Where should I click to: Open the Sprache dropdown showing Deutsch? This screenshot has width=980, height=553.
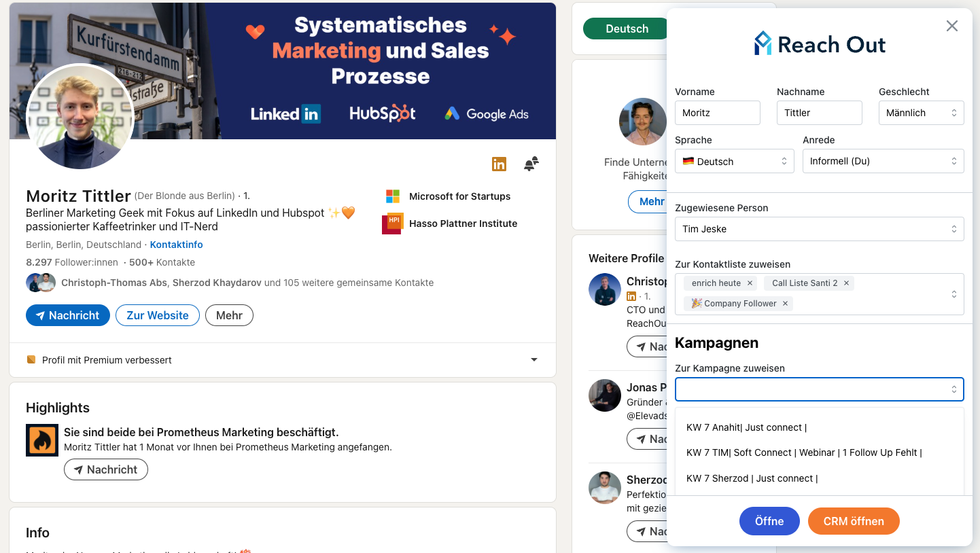coord(734,161)
